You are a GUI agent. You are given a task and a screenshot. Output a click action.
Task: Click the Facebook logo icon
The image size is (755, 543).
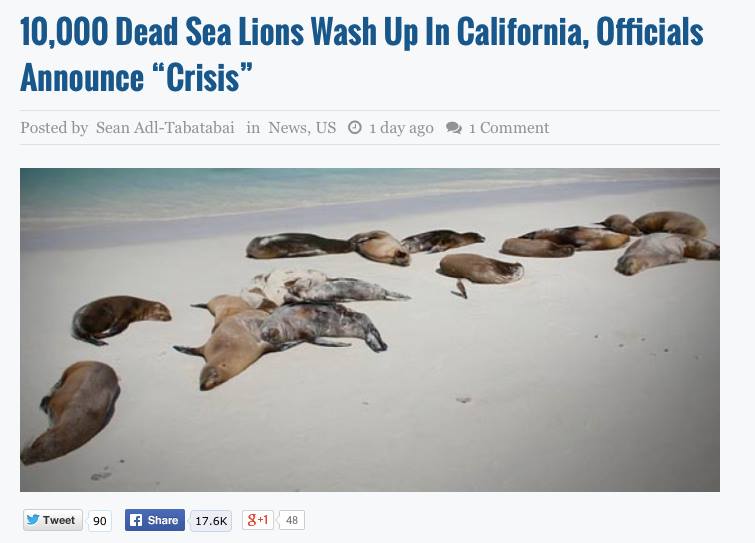coord(136,520)
